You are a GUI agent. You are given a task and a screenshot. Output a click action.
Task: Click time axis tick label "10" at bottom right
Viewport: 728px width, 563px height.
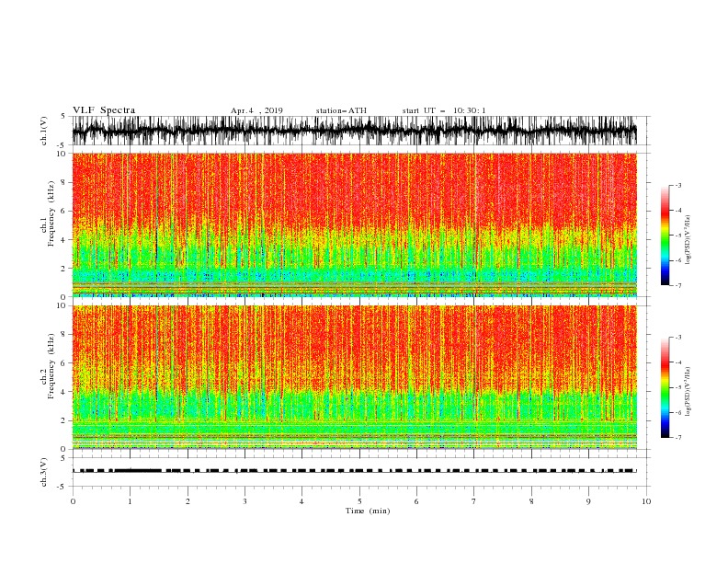click(646, 501)
